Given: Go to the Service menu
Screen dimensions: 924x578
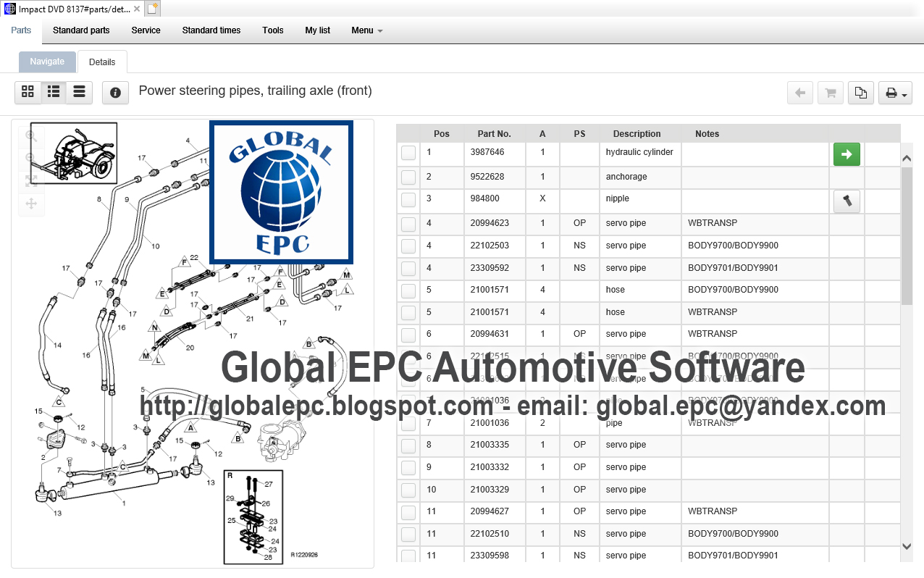Looking at the screenshot, I should coord(146,30).
